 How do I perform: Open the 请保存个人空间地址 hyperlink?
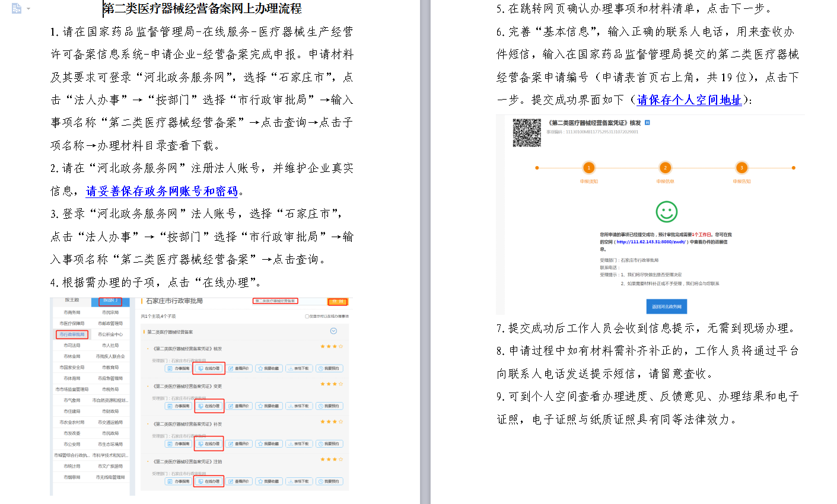689,100
